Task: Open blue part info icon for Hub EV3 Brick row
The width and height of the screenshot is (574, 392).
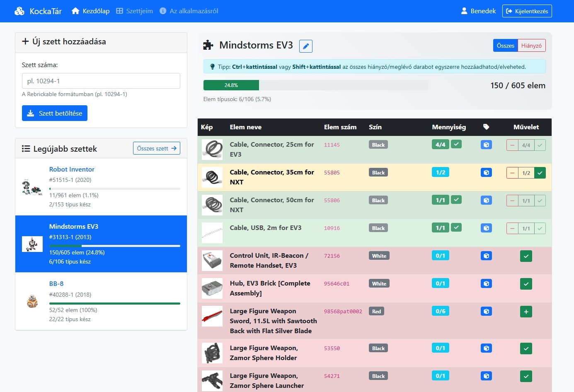Action: pyautogui.click(x=487, y=283)
